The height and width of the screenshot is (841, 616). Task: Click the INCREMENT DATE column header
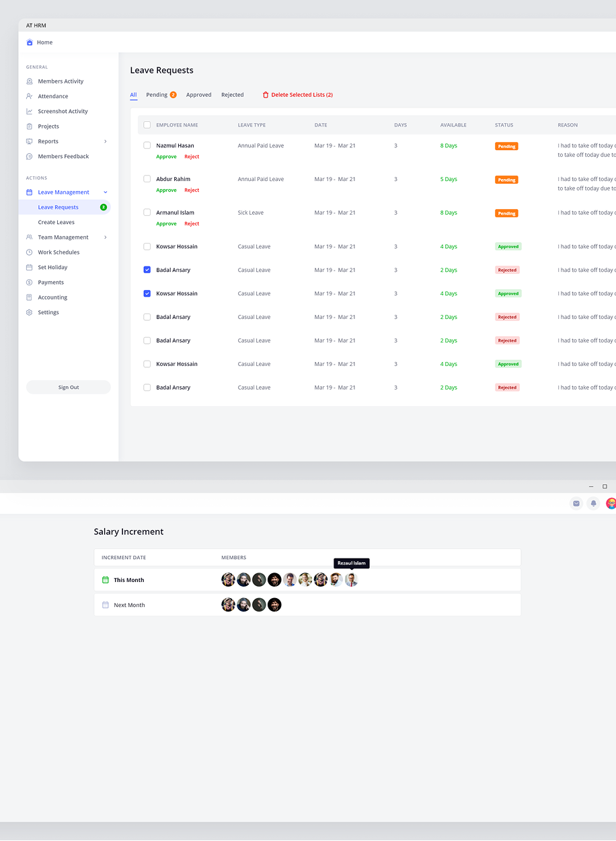tap(124, 558)
